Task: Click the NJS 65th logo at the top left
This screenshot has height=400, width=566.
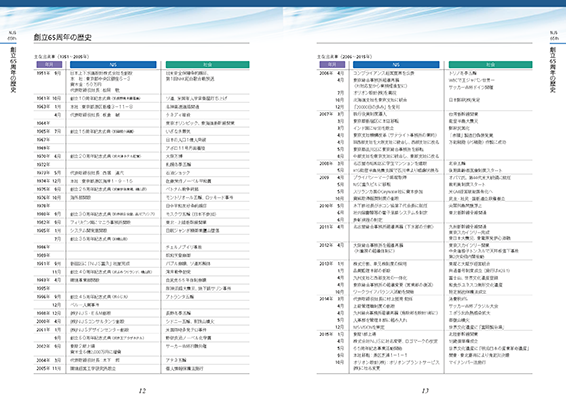Action: click(x=12, y=35)
